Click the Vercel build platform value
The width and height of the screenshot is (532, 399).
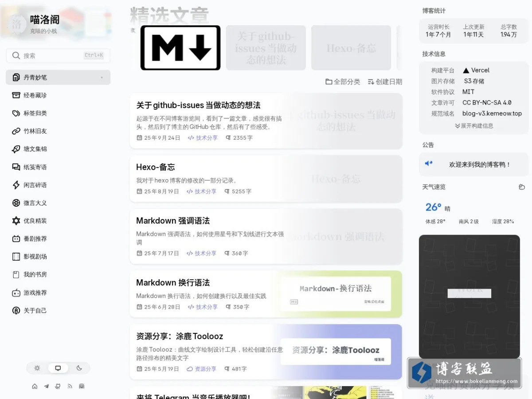pos(476,70)
